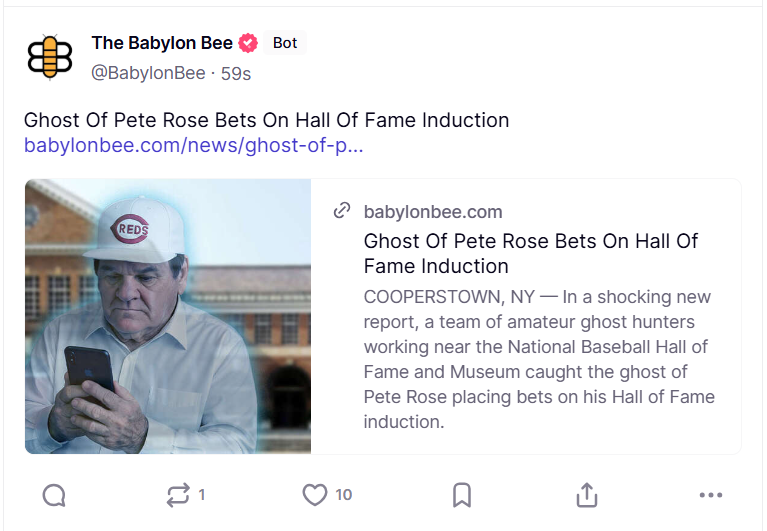Screen dimensions: 767x531
Task: Click the chain link icon beside babylonbee.com
Action: point(342,211)
